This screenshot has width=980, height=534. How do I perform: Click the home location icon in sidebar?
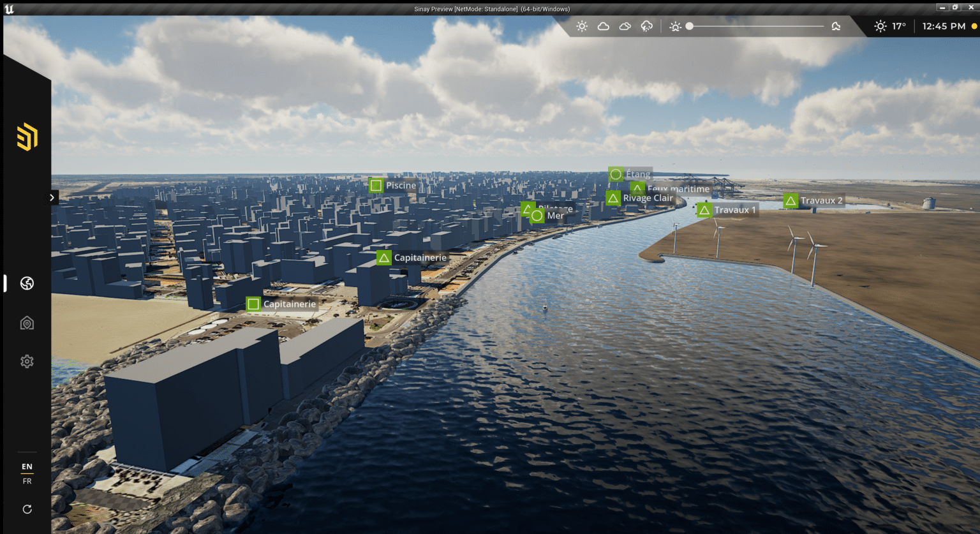[27, 323]
